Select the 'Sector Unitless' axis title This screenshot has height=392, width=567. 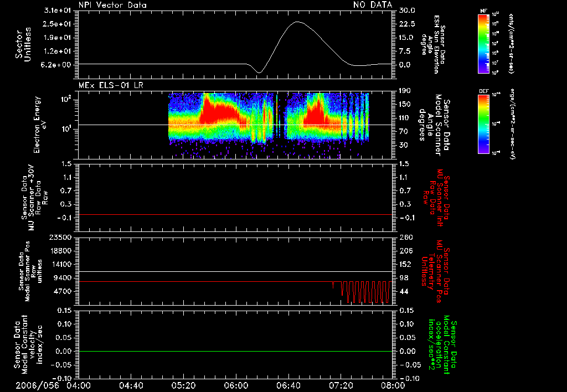pos(23,44)
